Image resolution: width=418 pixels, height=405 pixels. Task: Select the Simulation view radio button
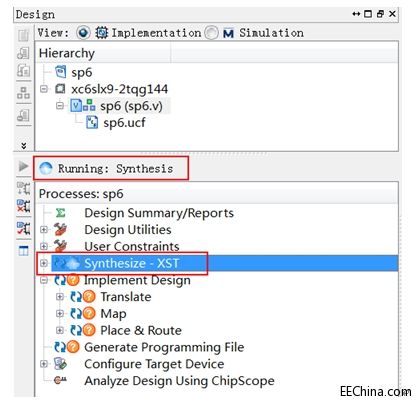click(211, 33)
